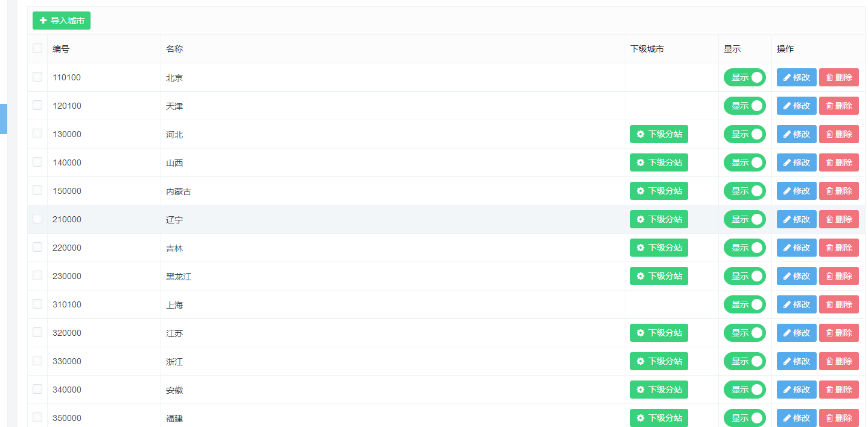Open 下级分站 for 河北

point(659,134)
